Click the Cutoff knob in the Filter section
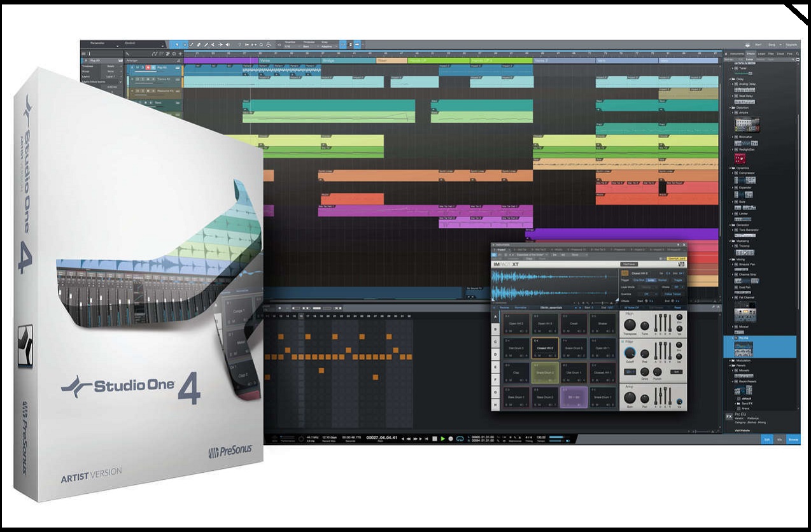This screenshot has width=811, height=532. click(630, 353)
